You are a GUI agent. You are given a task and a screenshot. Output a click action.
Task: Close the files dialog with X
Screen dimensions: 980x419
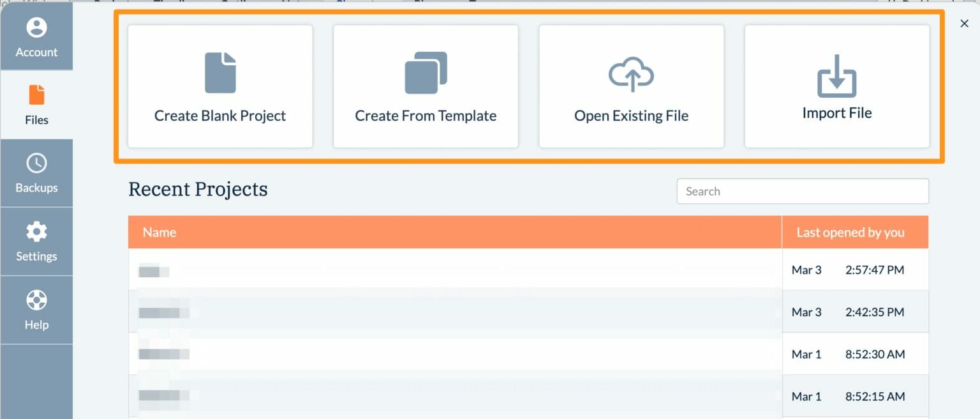click(964, 24)
